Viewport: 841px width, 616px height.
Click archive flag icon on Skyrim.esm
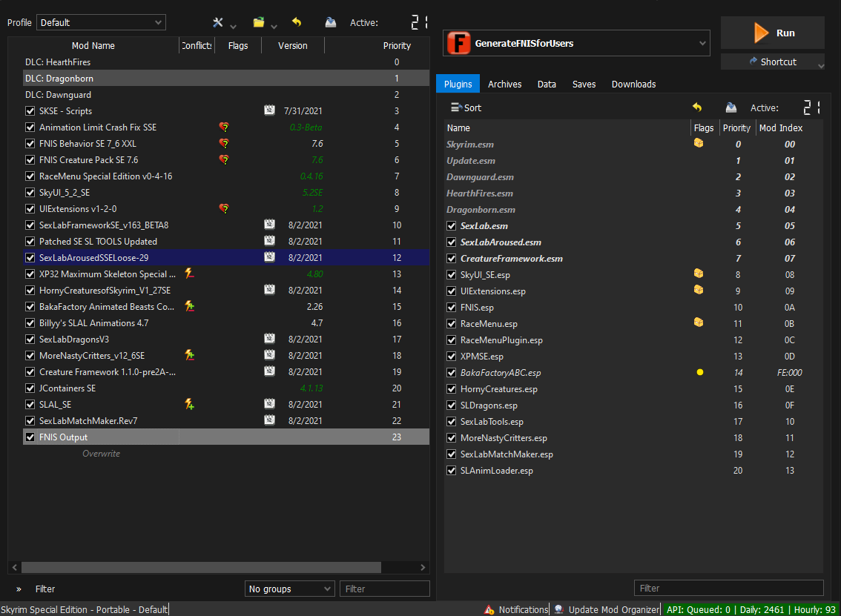(699, 143)
